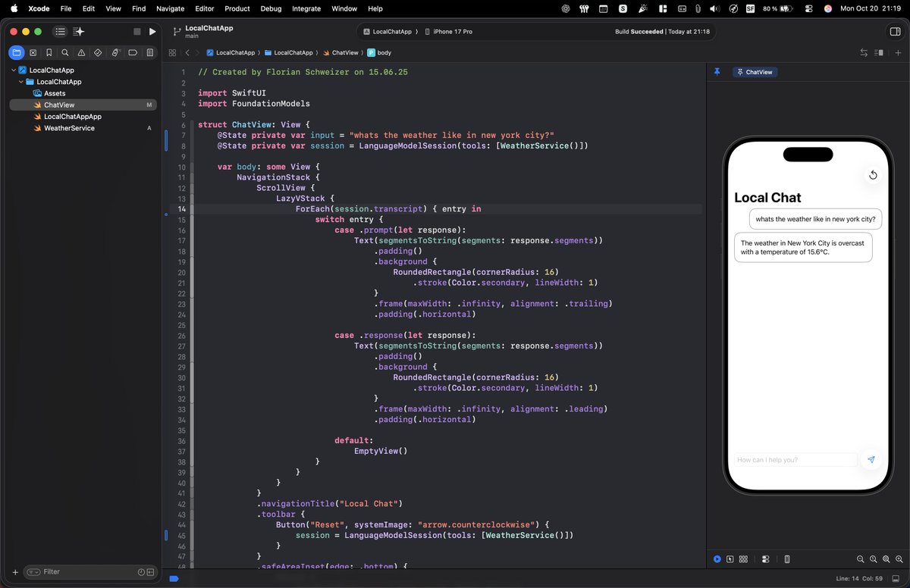Open the Project navigator folder icon
This screenshot has height=588, width=910.
(17, 53)
